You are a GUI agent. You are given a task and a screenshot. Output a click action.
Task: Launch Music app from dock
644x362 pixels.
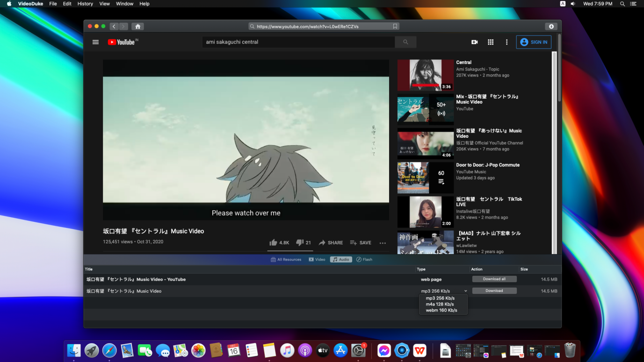pyautogui.click(x=287, y=350)
